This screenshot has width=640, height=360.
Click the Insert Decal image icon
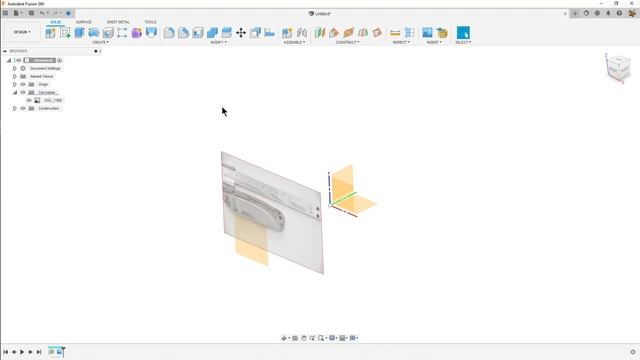point(427,33)
